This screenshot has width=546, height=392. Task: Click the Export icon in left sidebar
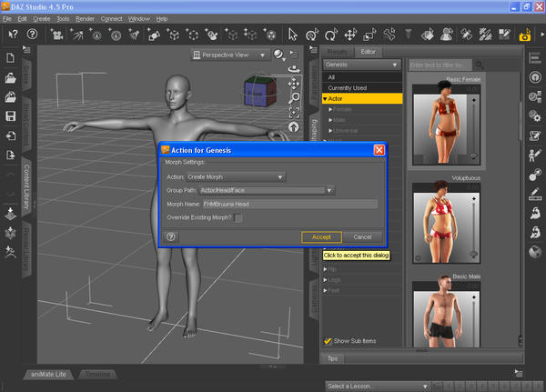click(10, 155)
